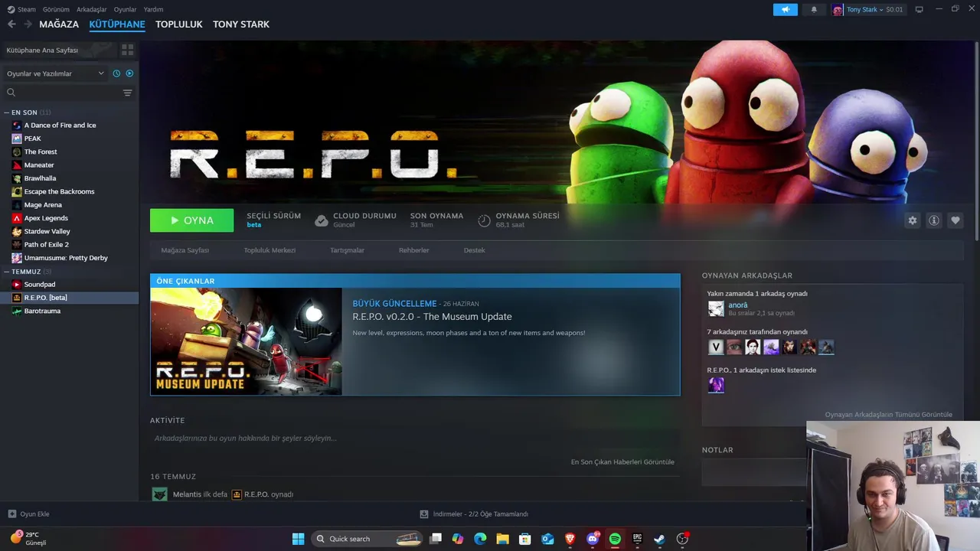Click the wishlist friend's avatar

[716, 386]
